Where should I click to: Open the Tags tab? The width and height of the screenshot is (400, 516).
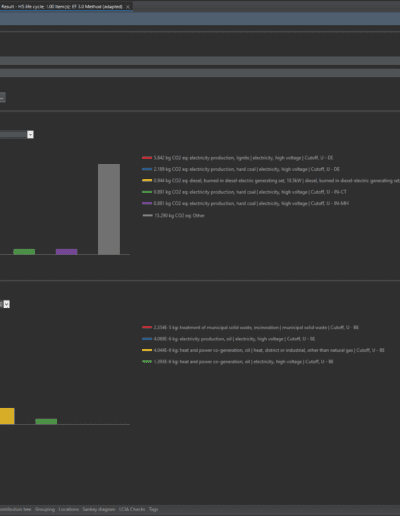click(x=154, y=509)
